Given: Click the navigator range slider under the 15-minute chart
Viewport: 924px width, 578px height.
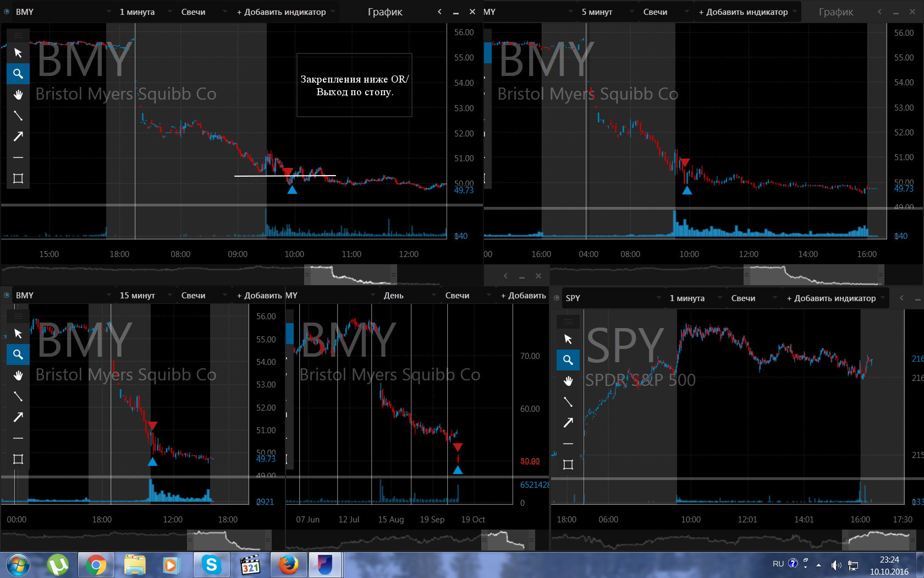Looking at the screenshot, I should click(229, 539).
